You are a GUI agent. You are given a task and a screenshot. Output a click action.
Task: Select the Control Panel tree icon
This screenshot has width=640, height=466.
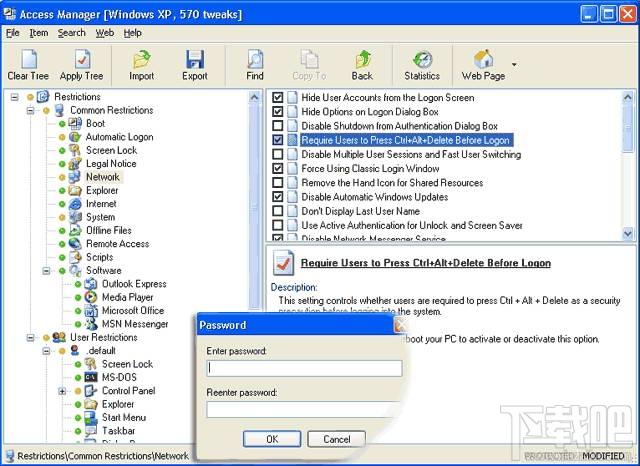point(91,391)
